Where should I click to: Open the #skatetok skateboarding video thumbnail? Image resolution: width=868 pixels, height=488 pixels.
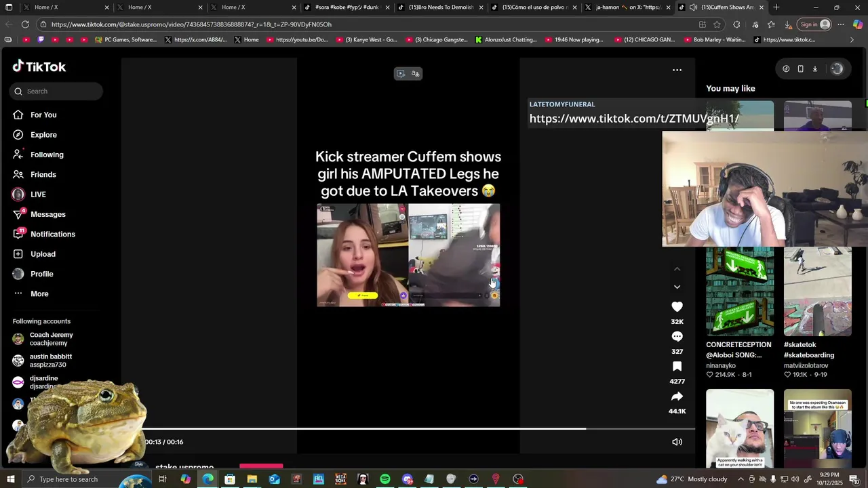(818, 291)
